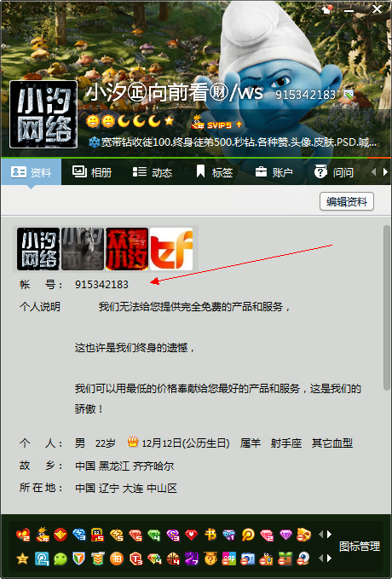Click the purple dragon level 7 icon
392x579 pixels.
(191, 559)
